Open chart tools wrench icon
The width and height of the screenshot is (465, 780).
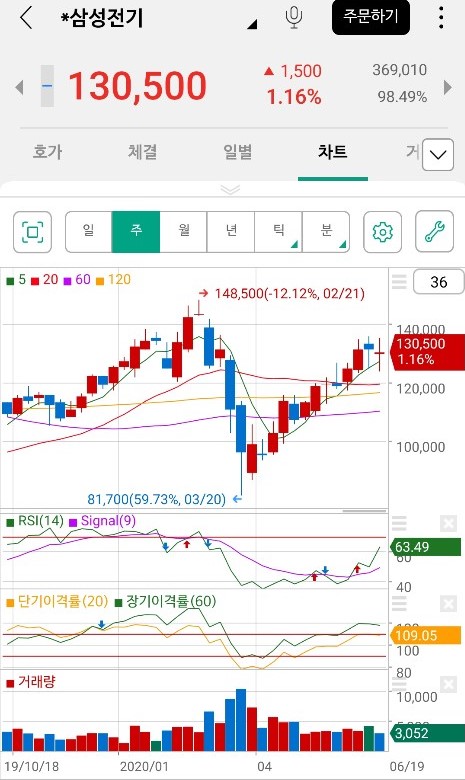coord(434,232)
